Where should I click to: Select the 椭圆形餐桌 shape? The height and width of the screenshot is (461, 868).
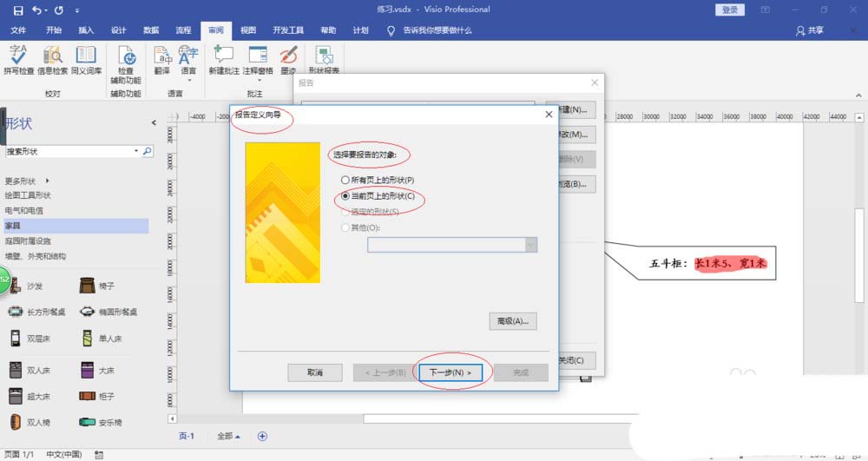point(108,312)
